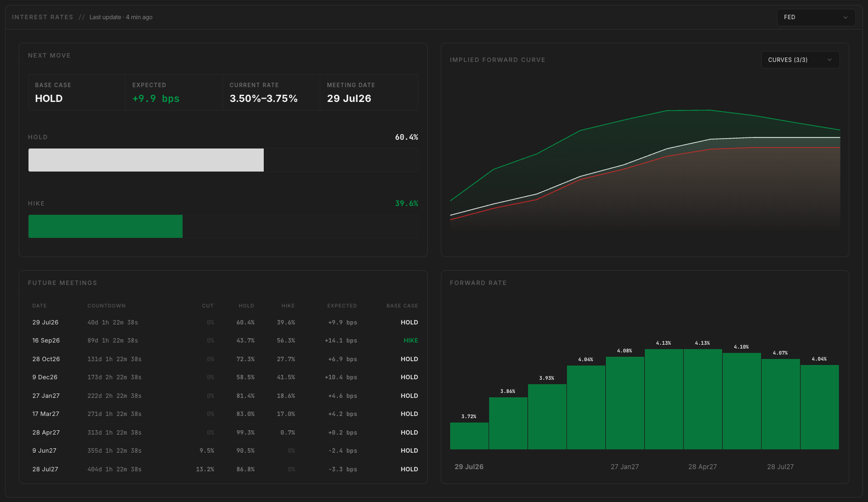Click the 13.2% cut probability cell

205,469
